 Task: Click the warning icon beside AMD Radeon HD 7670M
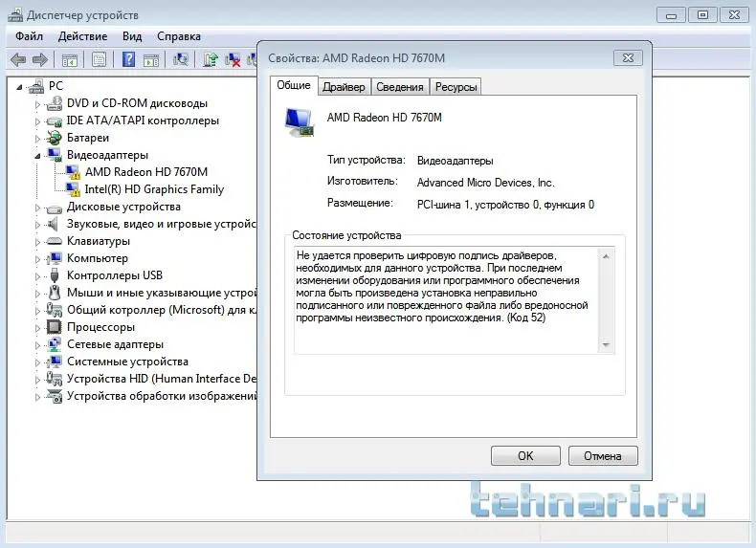73,172
